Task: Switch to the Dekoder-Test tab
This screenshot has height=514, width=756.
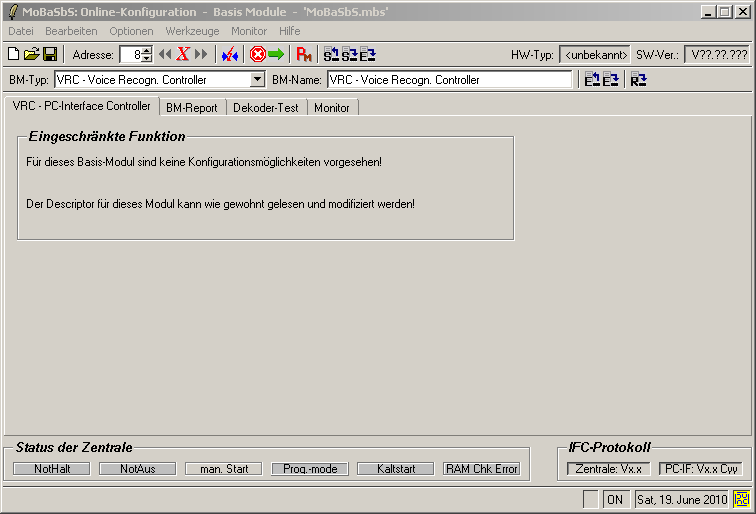Action: click(x=266, y=108)
